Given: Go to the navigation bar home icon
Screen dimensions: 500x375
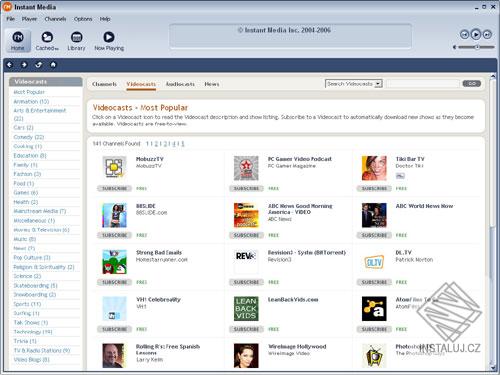Looking at the screenshot, I should tap(53, 65).
